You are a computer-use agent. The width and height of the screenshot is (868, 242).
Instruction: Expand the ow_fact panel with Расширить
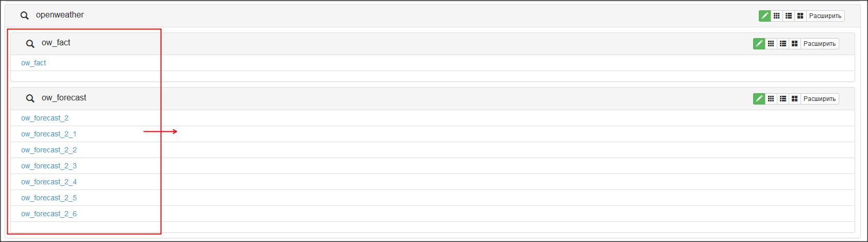[820, 44]
